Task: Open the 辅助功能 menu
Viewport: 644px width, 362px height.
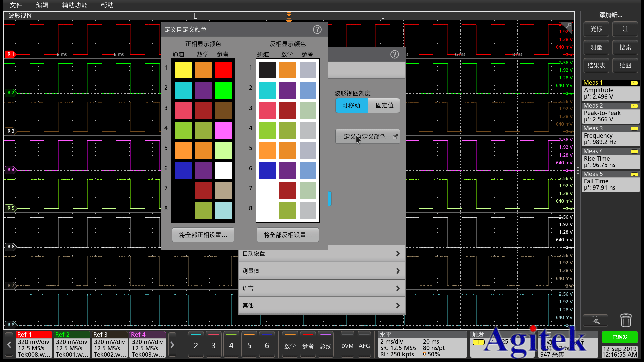Action: point(74,5)
